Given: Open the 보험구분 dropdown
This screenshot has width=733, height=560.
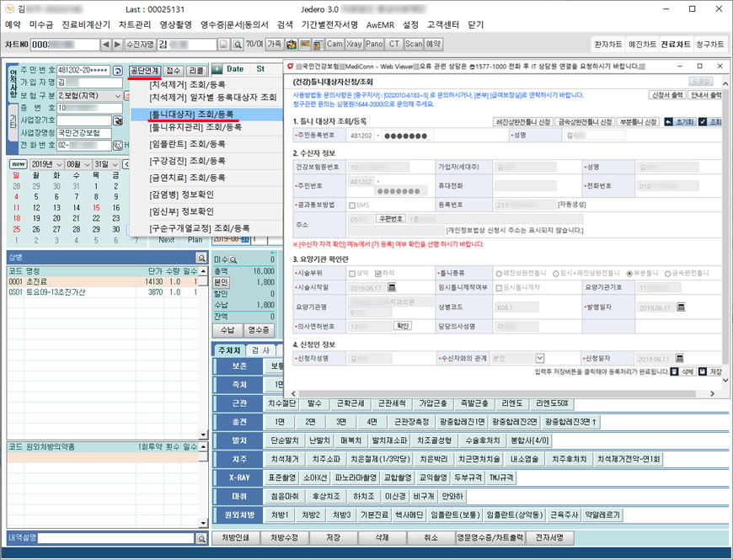Looking at the screenshot, I should click(x=117, y=95).
